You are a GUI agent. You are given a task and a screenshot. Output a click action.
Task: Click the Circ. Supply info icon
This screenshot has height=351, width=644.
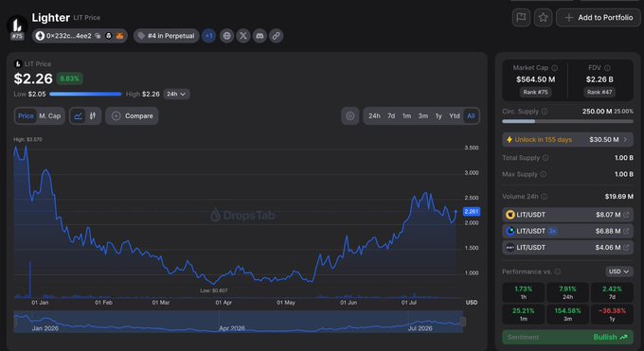click(x=545, y=112)
